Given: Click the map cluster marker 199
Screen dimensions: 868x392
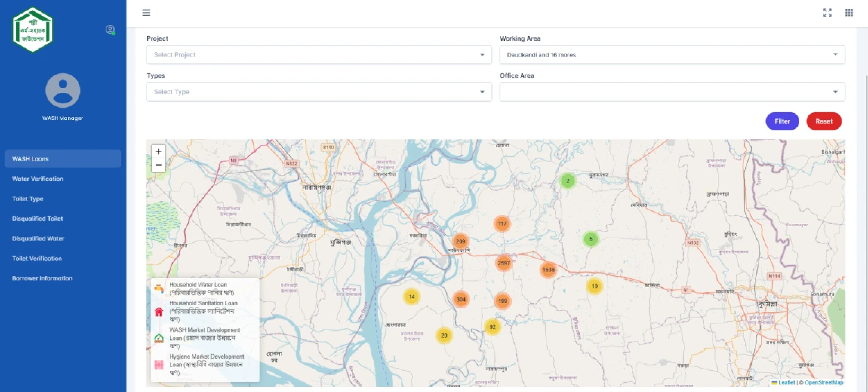Looking at the screenshot, I should click(x=502, y=301).
